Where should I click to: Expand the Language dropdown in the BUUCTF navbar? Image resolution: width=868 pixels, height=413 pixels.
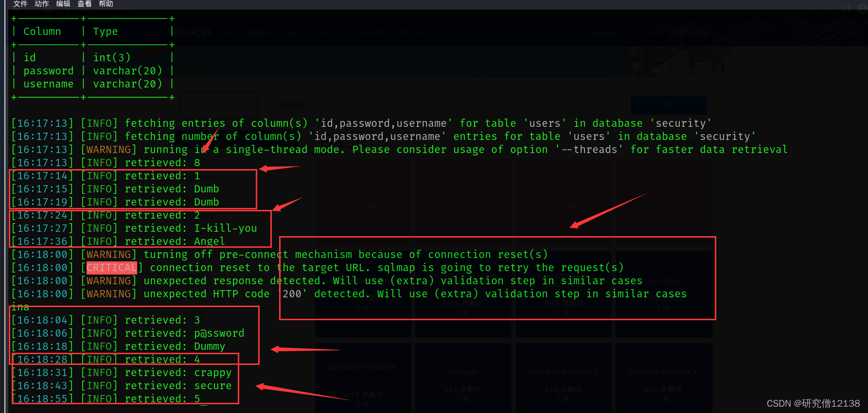click(x=604, y=33)
